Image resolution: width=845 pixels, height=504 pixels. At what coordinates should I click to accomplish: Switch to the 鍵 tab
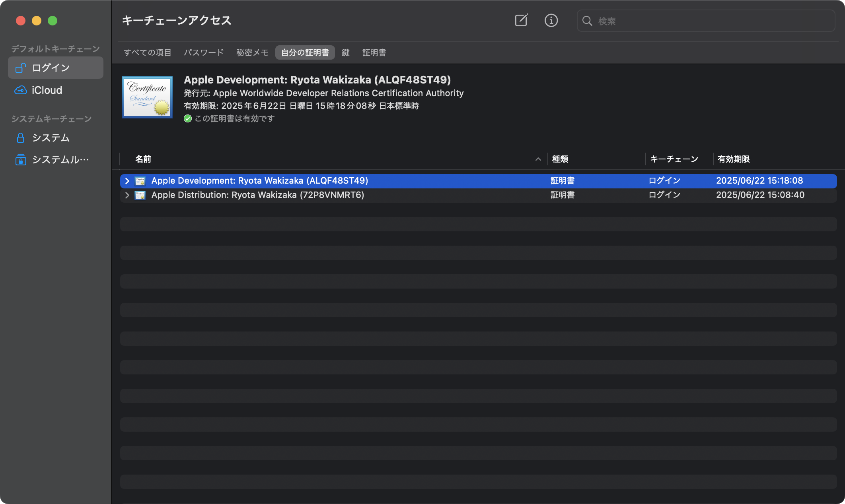[x=345, y=52]
